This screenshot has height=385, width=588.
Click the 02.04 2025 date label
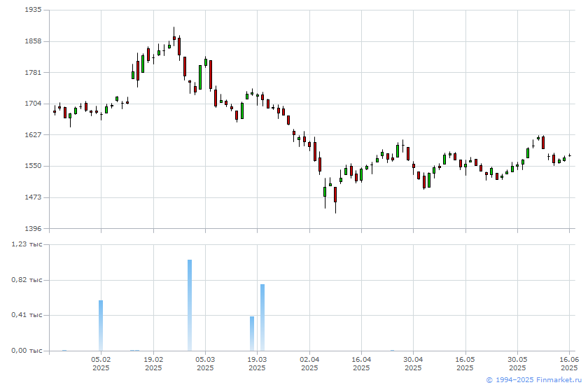coord(309,363)
